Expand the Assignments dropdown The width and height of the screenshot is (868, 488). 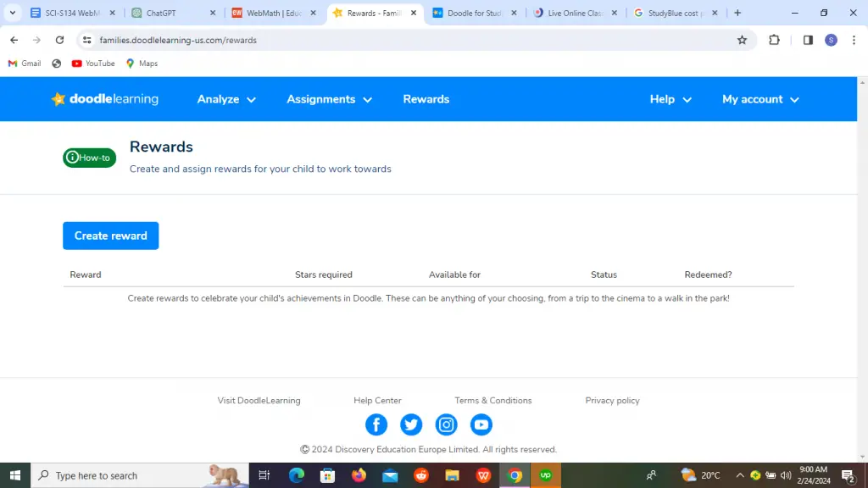[x=328, y=99]
